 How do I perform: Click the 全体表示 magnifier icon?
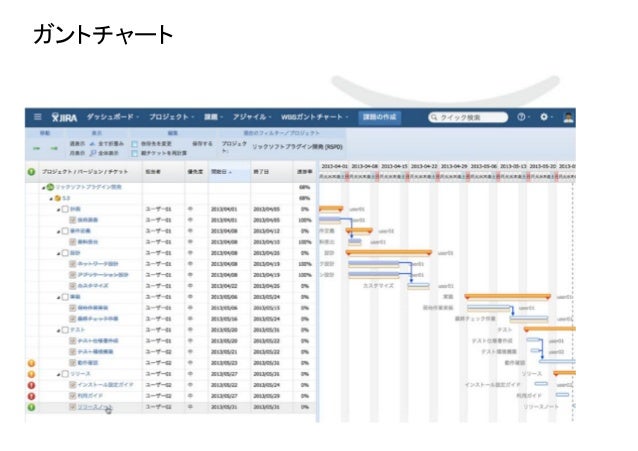[x=93, y=153]
